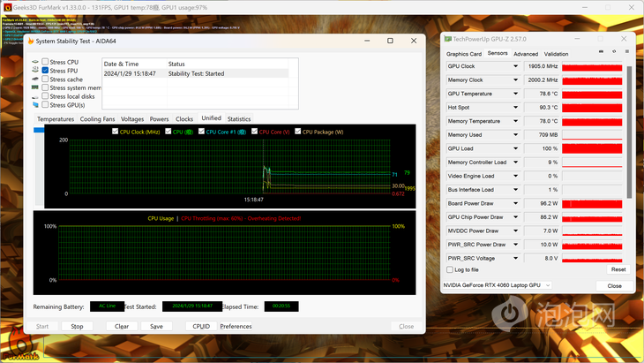This screenshot has height=363, width=644.
Task: Enable the Stress cache checkbox
Action: [45, 79]
